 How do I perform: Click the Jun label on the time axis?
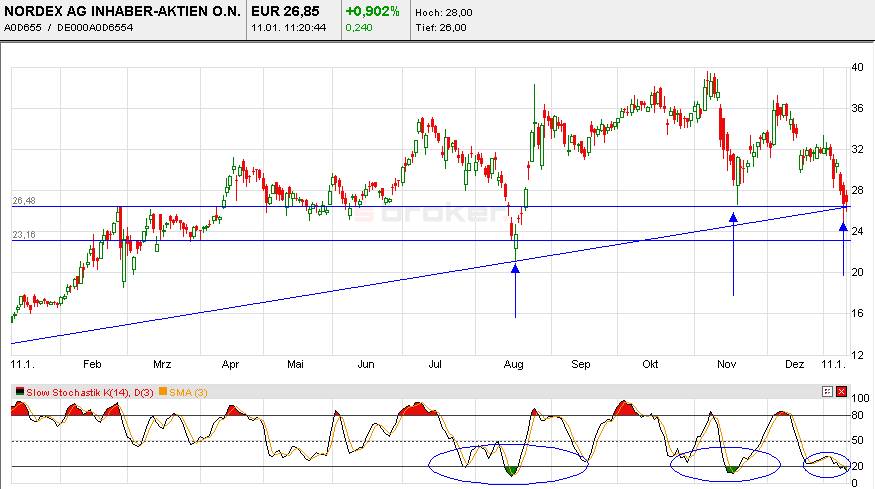[366, 364]
